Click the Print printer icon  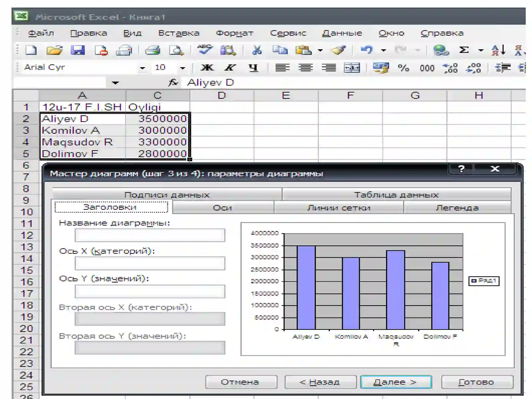coord(153,50)
